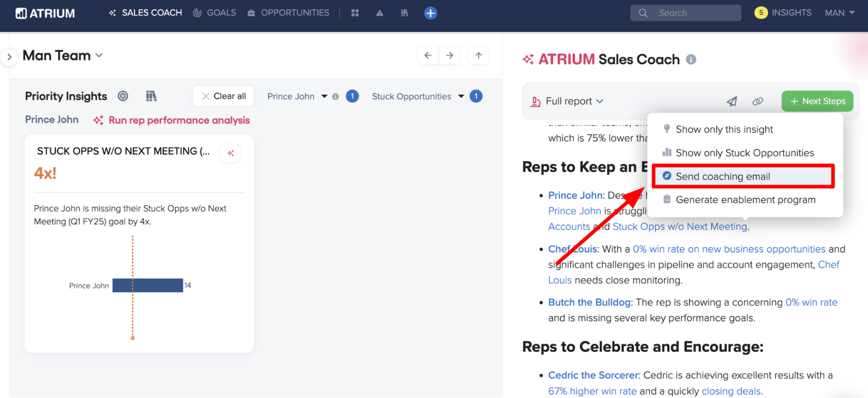This screenshot has height=398, width=868.
Task: Click the paper plane send icon
Action: pyautogui.click(x=732, y=101)
